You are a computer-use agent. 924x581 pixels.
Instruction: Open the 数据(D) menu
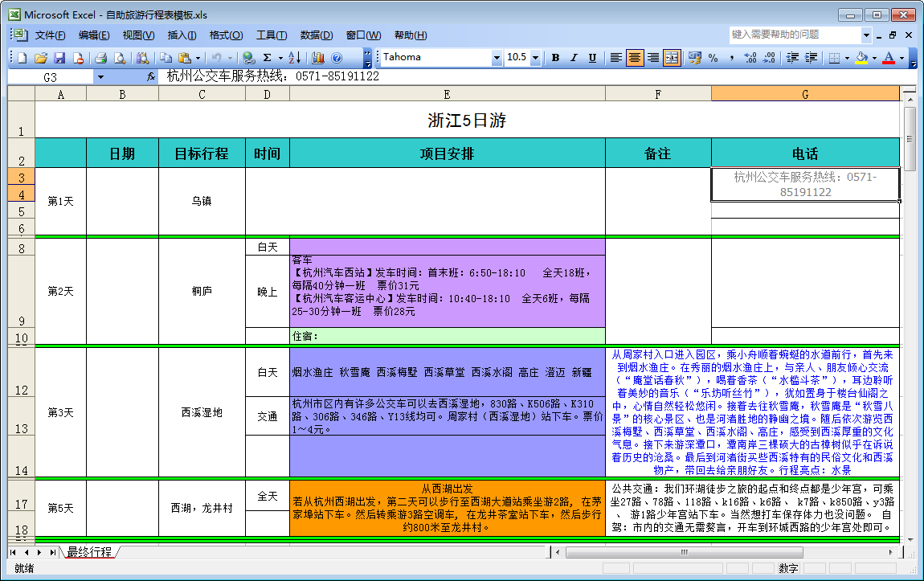point(317,35)
